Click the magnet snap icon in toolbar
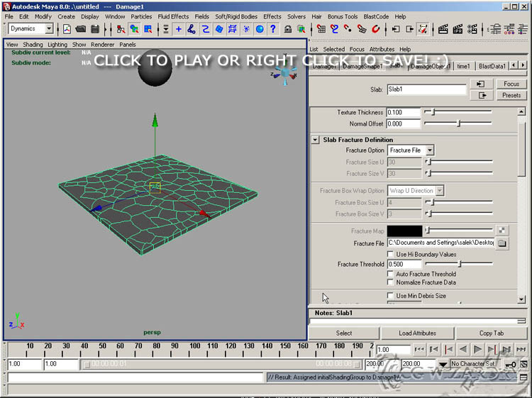532x398 pixels. pos(376,29)
